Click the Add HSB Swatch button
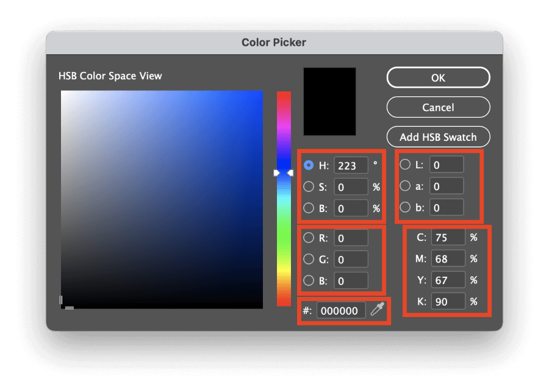The height and width of the screenshot is (392, 549). (x=438, y=137)
